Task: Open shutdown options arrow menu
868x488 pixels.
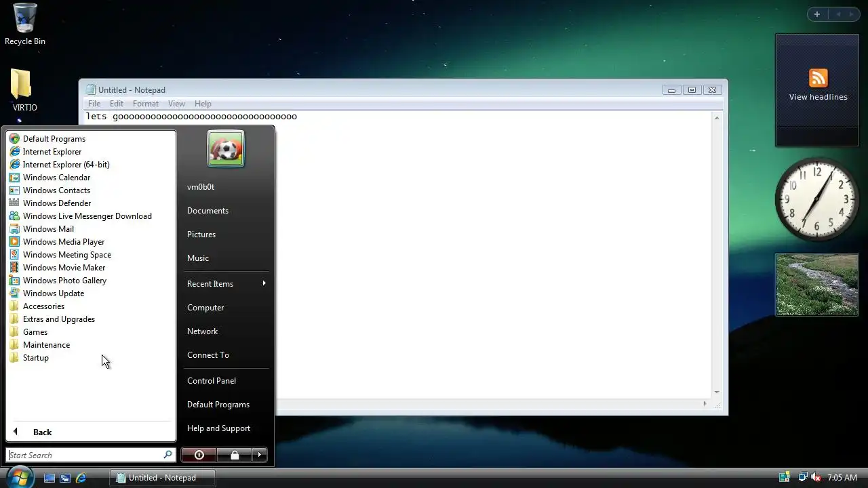Action: point(260,455)
